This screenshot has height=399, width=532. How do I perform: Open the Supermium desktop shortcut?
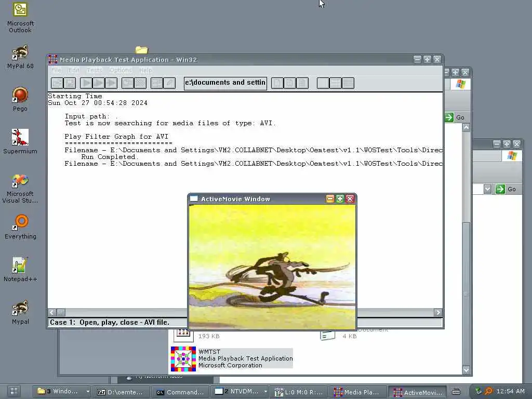click(20, 142)
